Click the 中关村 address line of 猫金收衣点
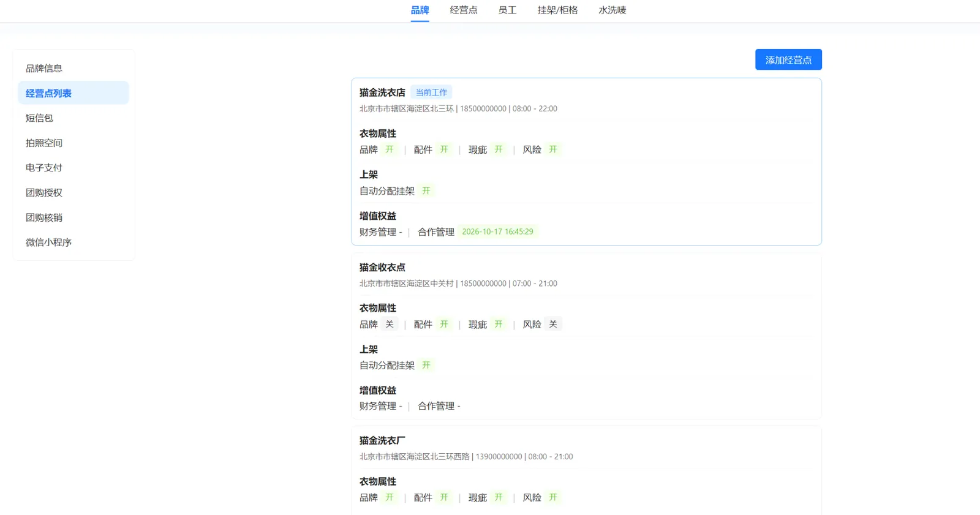This screenshot has height=515, width=980. [458, 284]
